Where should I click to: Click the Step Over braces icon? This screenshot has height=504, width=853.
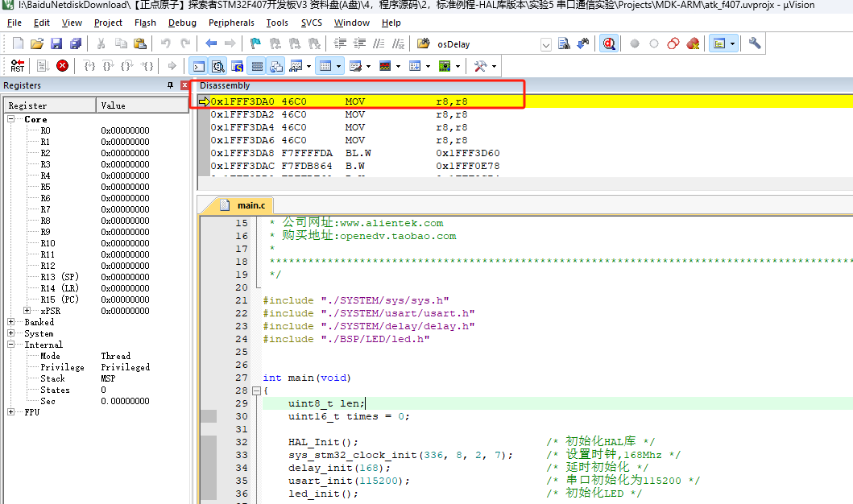point(108,66)
